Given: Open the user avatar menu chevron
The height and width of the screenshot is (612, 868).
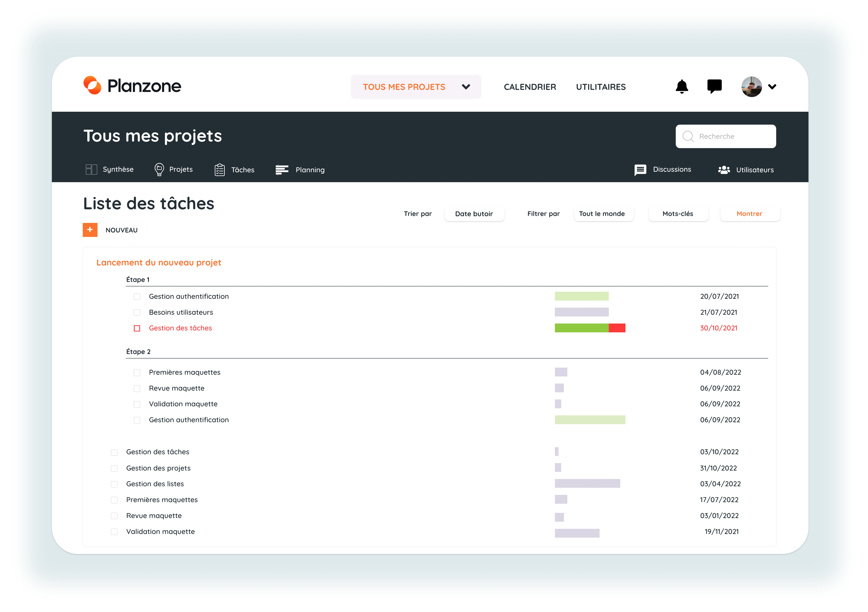Looking at the screenshot, I should coord(772,87).
